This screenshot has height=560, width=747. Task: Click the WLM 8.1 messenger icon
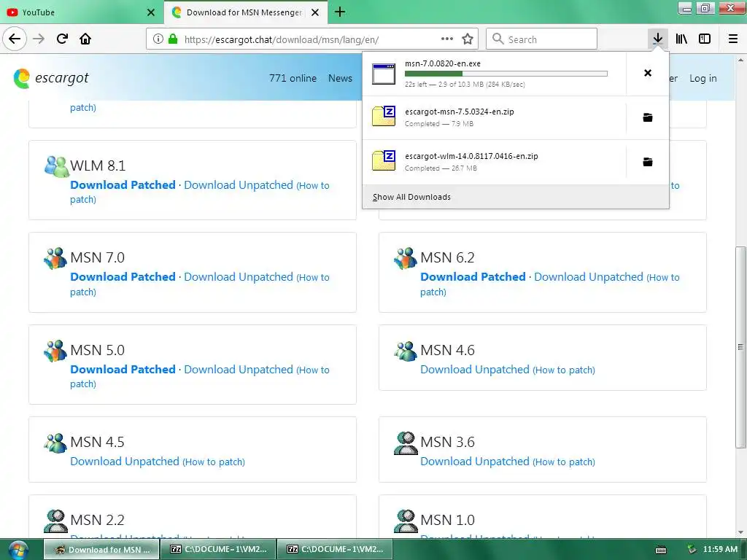click(x=56, y=166)
